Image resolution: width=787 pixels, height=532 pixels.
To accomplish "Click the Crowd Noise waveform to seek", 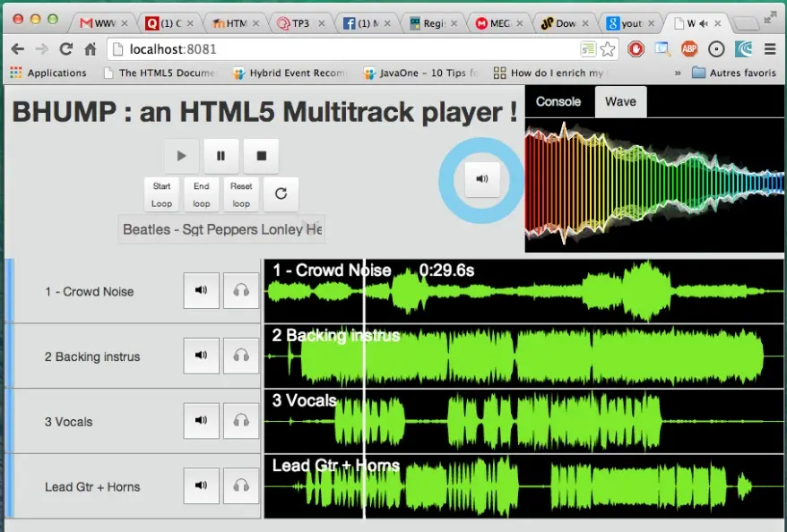I will tap(523, 291).
